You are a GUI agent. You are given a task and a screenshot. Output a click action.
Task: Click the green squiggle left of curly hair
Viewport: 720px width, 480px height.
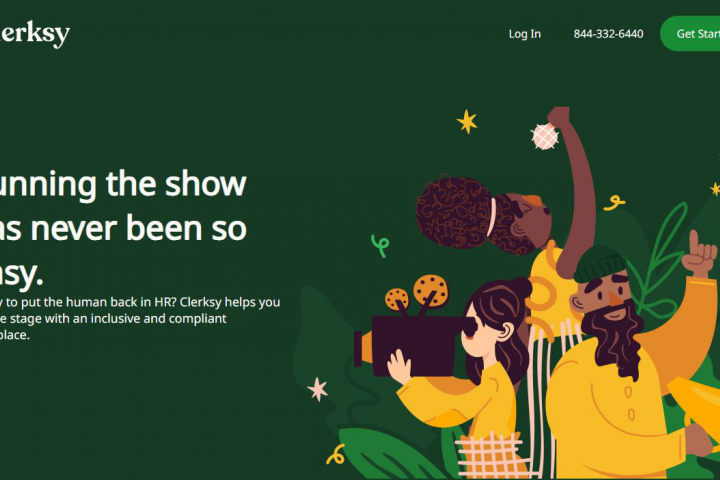[380, 246]
